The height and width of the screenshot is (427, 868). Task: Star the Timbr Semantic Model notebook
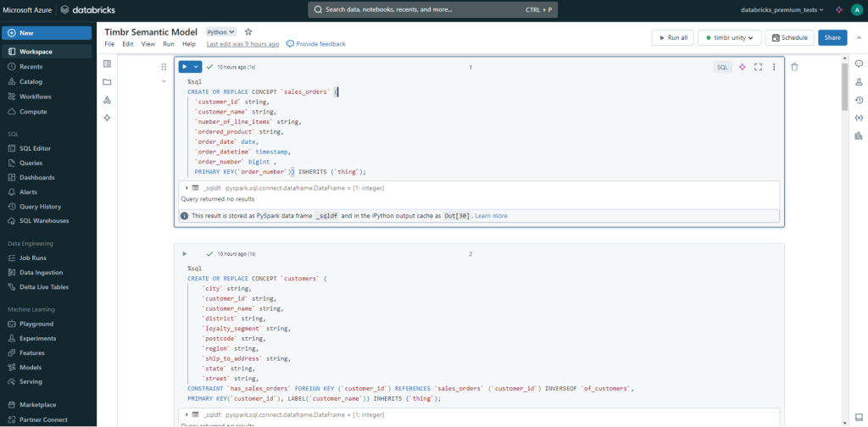pos(248,31)
